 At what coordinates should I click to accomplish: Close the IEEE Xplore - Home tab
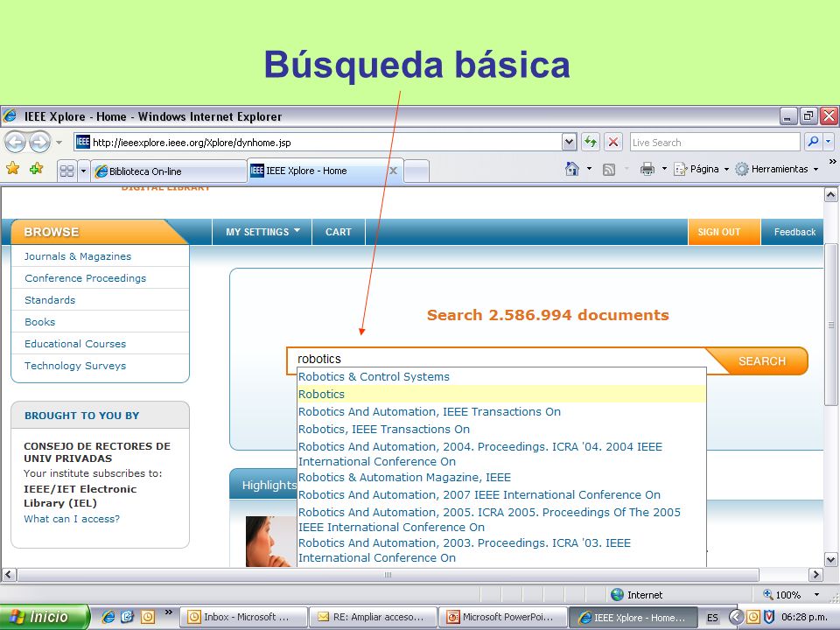393,171
